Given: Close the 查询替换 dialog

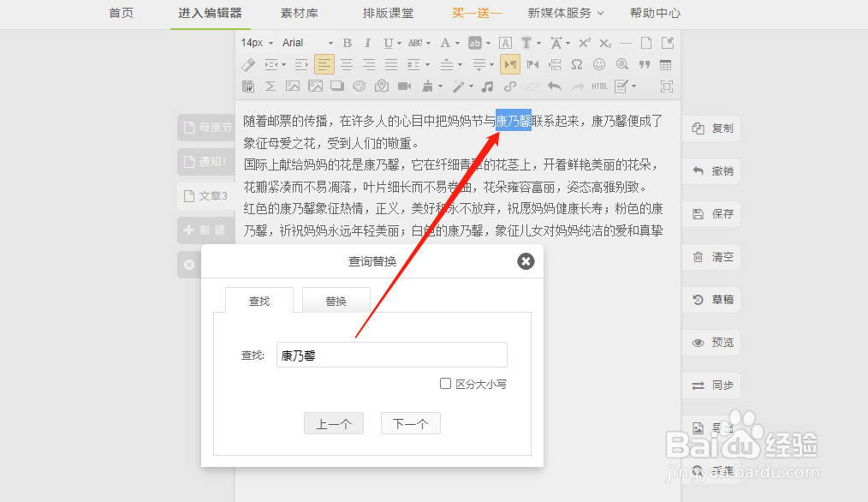Looking at the screenshot, I should point(526,261).
